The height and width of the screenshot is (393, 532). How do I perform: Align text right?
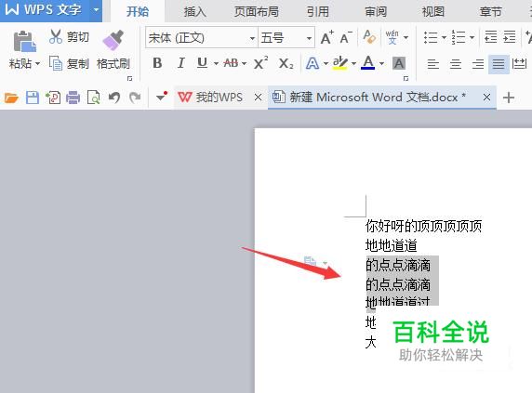[x=478, y=64]
